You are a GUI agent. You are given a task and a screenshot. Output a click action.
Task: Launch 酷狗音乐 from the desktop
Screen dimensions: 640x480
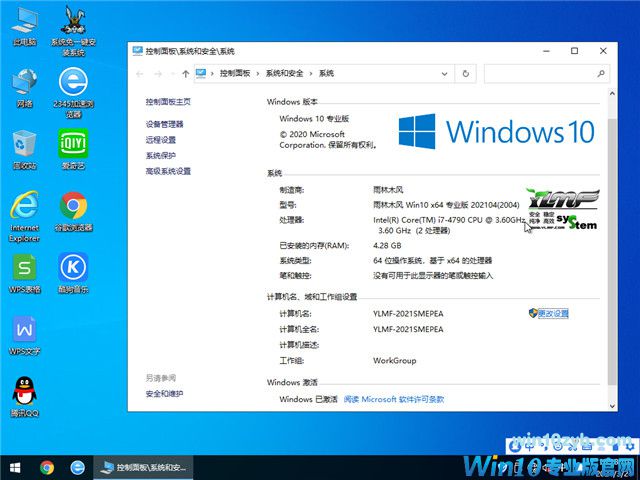73,273
